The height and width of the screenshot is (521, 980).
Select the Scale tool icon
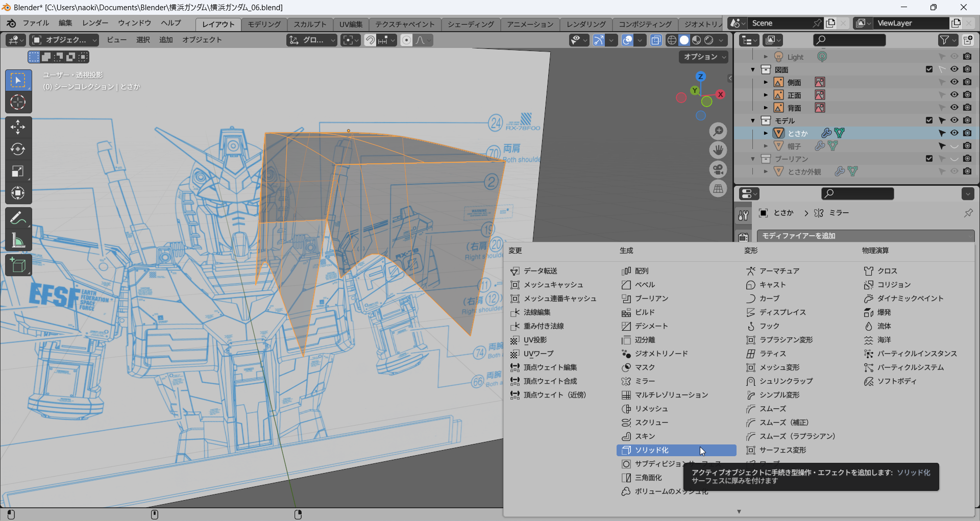pos(18,171)
